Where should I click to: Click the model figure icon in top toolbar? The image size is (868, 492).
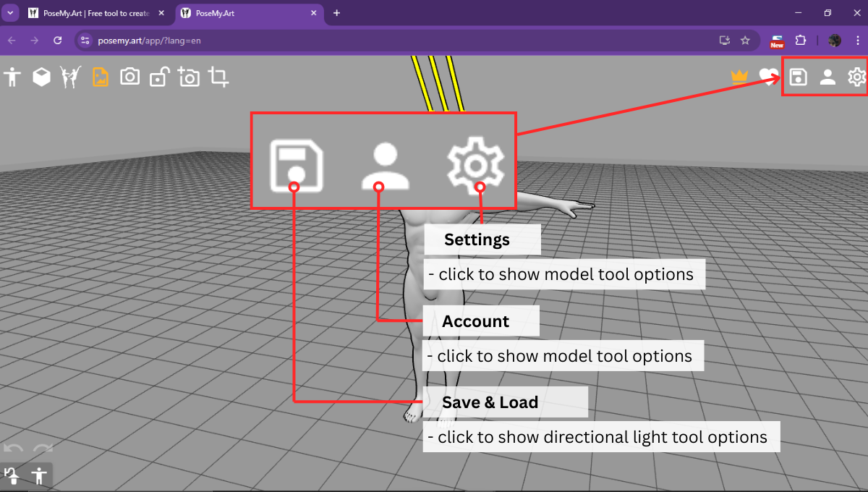coord(12,77)
